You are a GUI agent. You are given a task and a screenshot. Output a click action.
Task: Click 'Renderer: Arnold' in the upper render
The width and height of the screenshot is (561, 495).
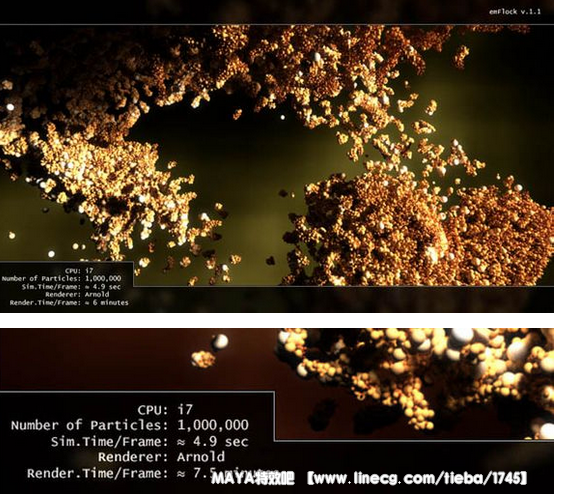(77, 295)
